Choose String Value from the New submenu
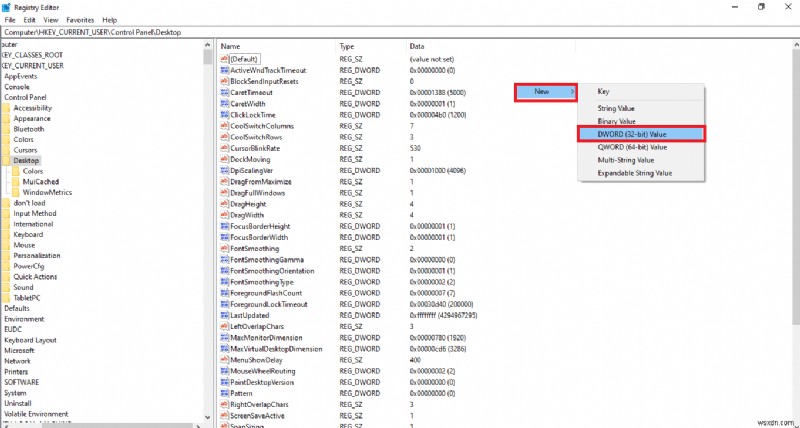This screenshot has width=800, height=428. pyautogui.click(x=641, y=109)
